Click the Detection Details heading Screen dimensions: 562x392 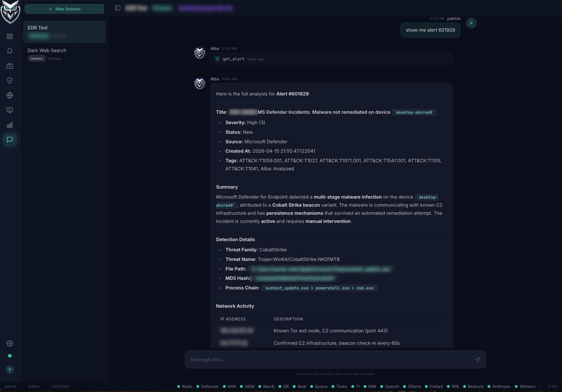(x=235, y=240)
